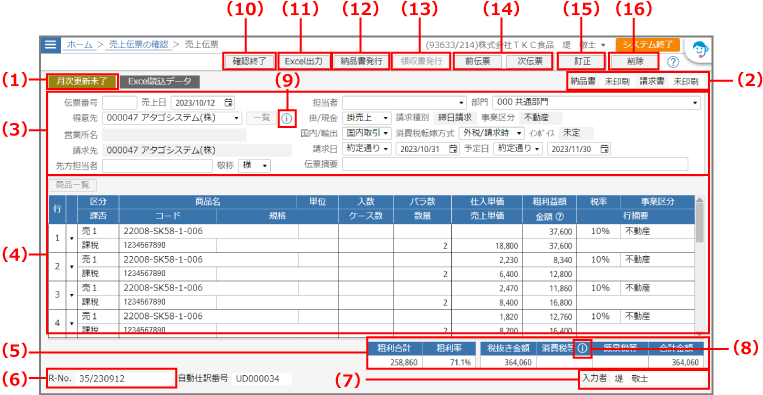The height and width of the screenshot is (395, 763).
Task: Go to 売上伝票の確認 breadcrumb link
Action: [x=139, y=44]
